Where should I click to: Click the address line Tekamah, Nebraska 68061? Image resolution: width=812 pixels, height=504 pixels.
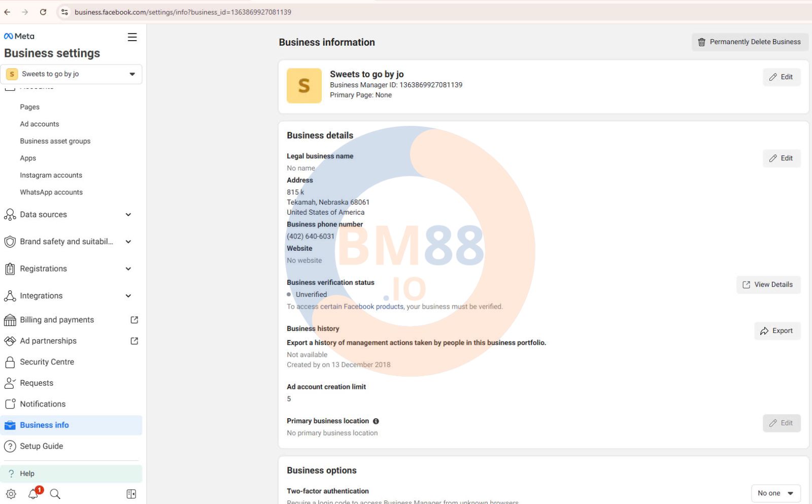pyautogui.click(x=328, y=202)
